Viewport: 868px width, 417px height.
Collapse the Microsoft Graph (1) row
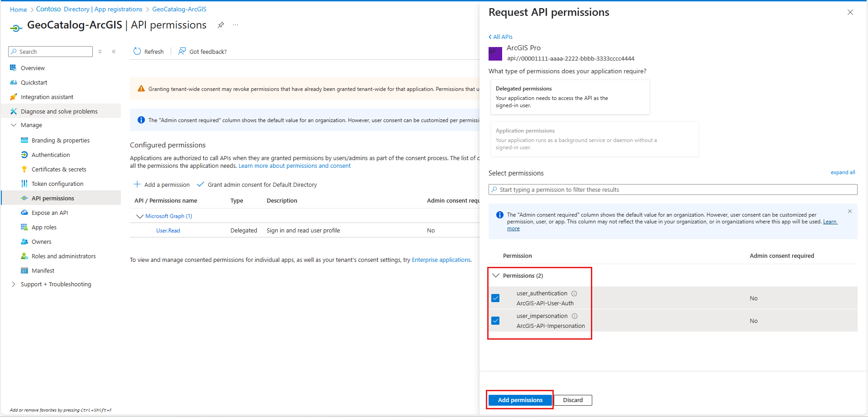point(139,216)
